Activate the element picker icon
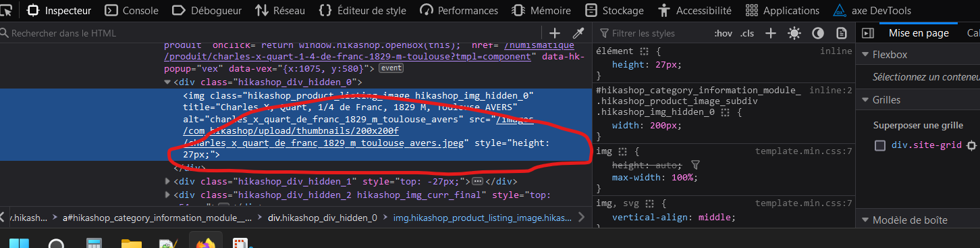 click(x=7, y=10)
